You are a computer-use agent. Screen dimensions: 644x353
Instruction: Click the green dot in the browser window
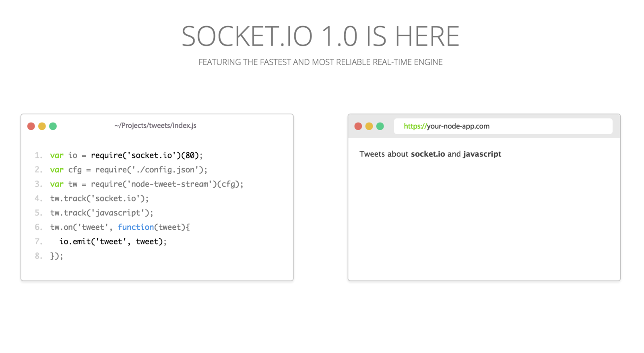380,126
